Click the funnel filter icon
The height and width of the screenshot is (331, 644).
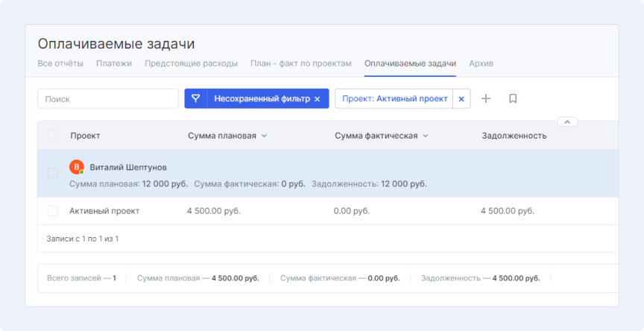pyautogui.click(x=195, y=98)
